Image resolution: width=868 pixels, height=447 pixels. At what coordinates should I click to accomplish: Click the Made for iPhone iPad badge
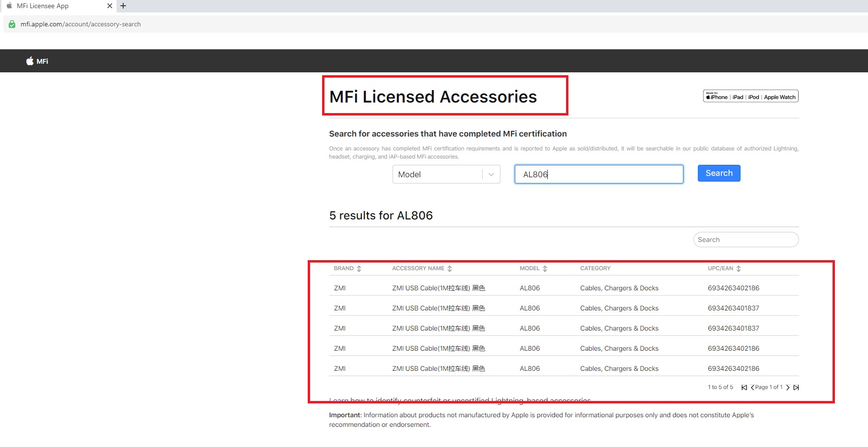tap(750, 96)
